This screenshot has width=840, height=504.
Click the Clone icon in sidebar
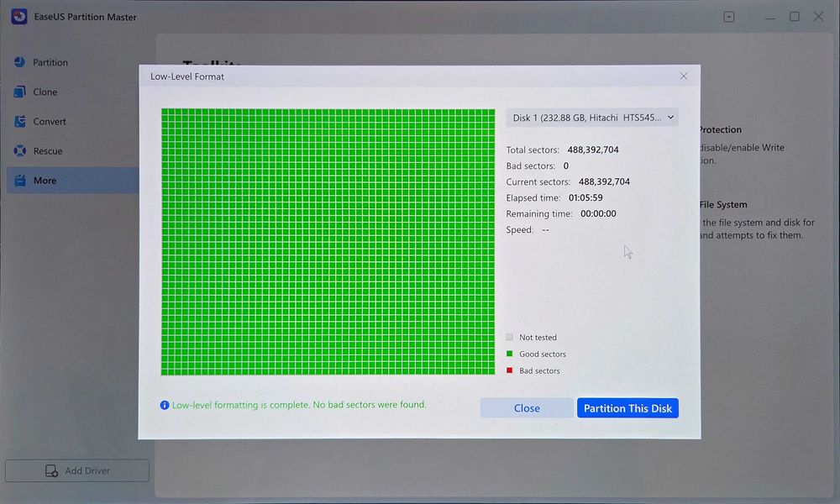[20, 92]
